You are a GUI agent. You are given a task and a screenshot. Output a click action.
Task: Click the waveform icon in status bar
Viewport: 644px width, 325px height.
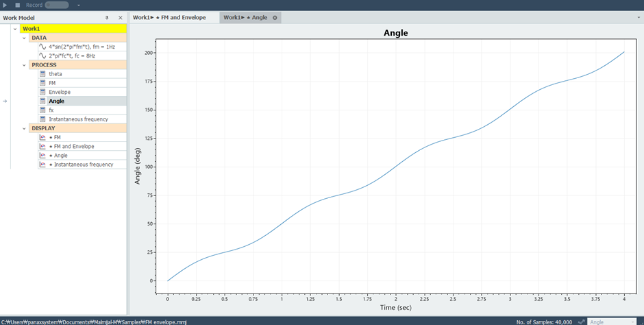coord(581,322)
